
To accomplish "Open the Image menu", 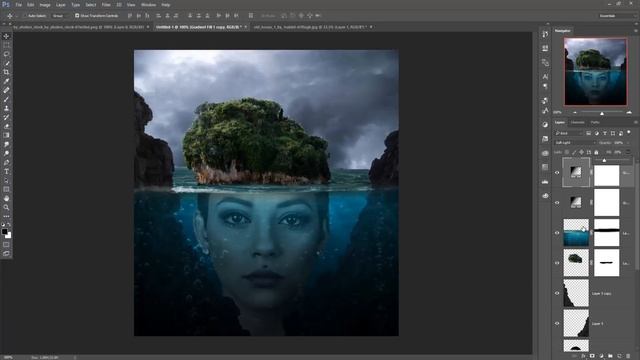I will 45,5.
